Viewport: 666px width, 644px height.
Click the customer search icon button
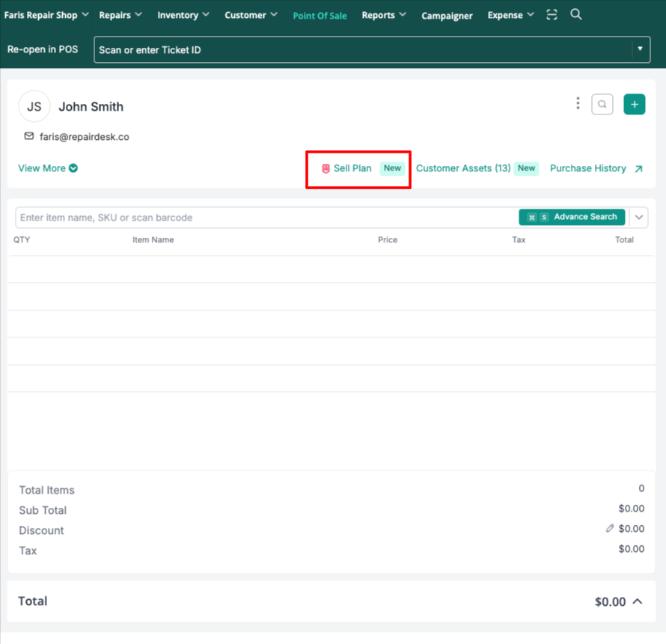pos(602,105)
